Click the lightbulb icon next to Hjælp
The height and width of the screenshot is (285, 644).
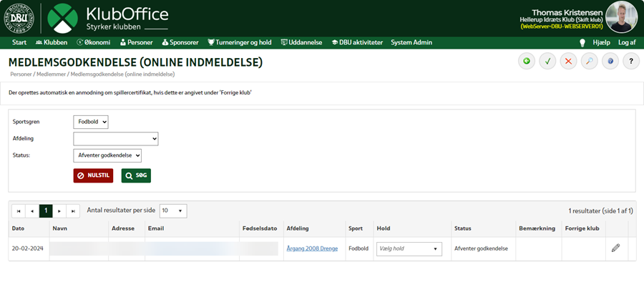(x=582, y=42)
